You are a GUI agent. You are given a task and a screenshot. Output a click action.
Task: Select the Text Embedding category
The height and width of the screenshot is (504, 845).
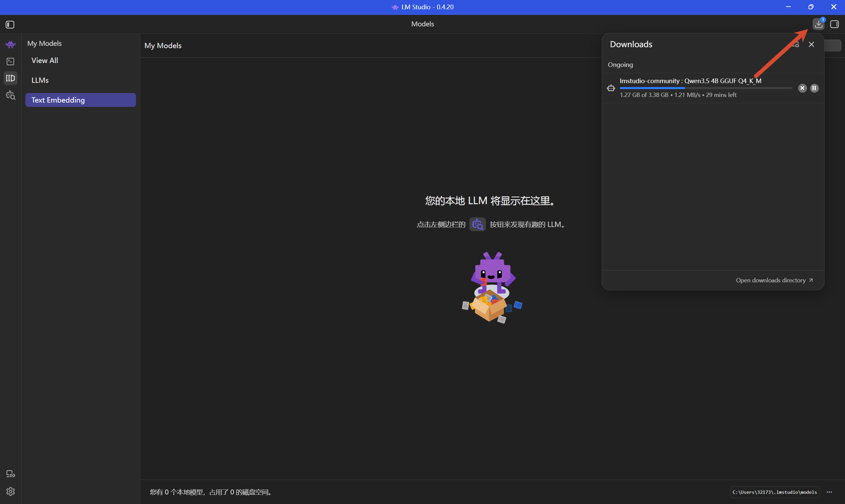(x=81, y=100)
